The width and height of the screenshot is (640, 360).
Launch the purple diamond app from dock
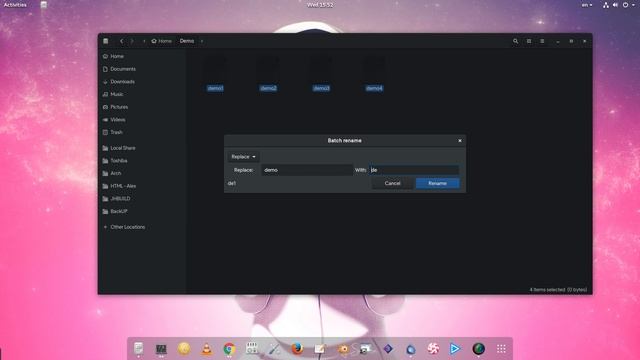(x=388, y=349)
